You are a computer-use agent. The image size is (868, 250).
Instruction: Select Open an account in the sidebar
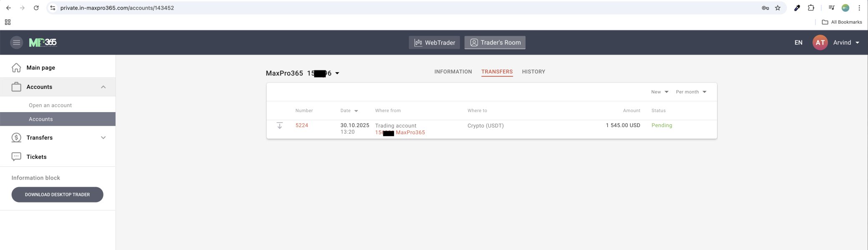tap(50, 105)
